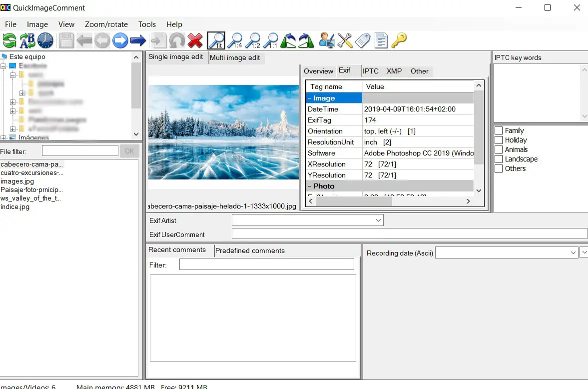
Task: Enable the Family keyword checkbox
Action: pyautogui.click(x=499, y=130)
